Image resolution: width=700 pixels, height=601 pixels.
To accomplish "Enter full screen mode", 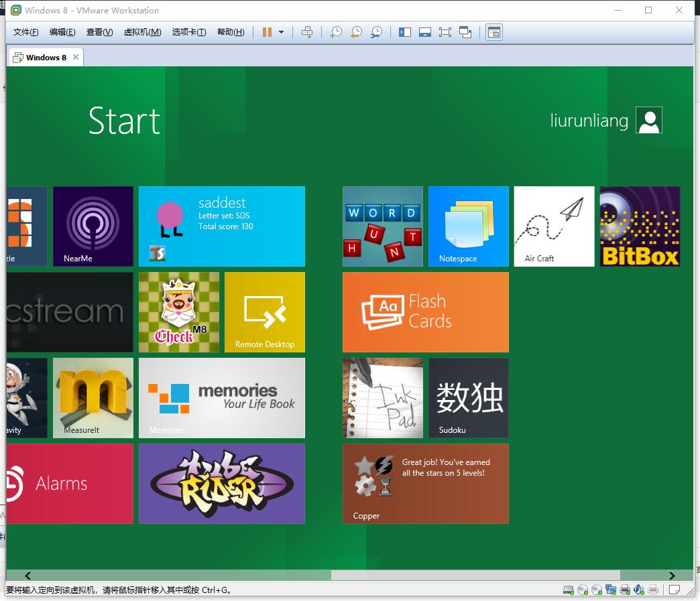I will (445, 32).
